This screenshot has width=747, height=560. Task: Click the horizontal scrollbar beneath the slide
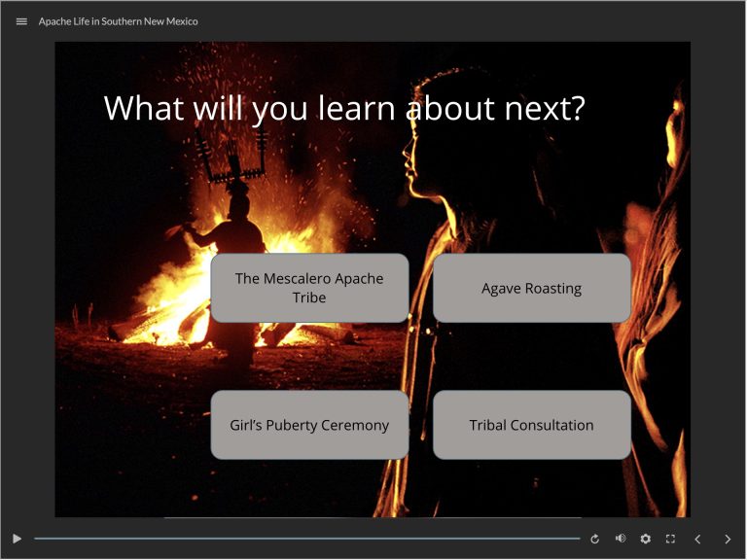pos(373,518)
